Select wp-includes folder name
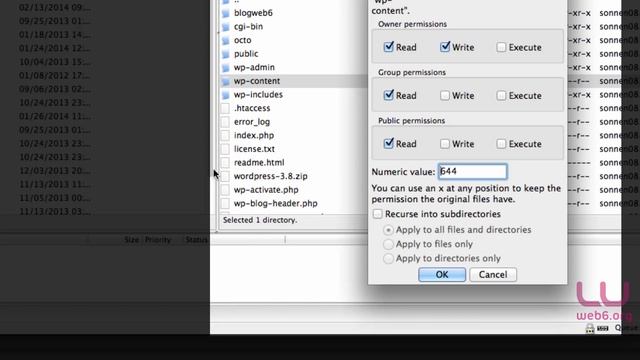This screenshot has height=360, width=640. click(x=258, y=95)
